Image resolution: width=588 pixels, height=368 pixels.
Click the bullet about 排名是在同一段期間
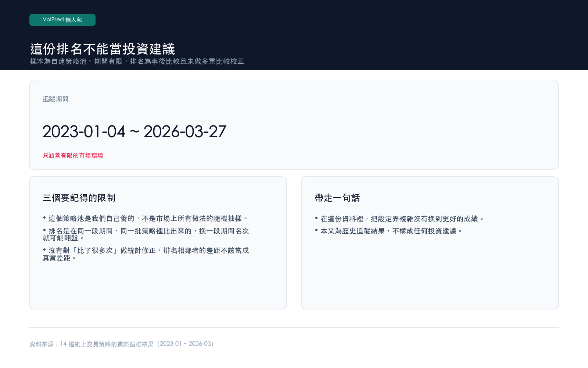146,234
